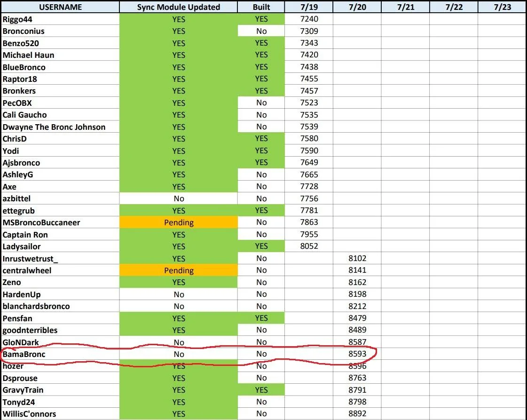Screen dimensions: 527x420
Task: Select the Benzo520 cell
Action: (x=60, y=43)
